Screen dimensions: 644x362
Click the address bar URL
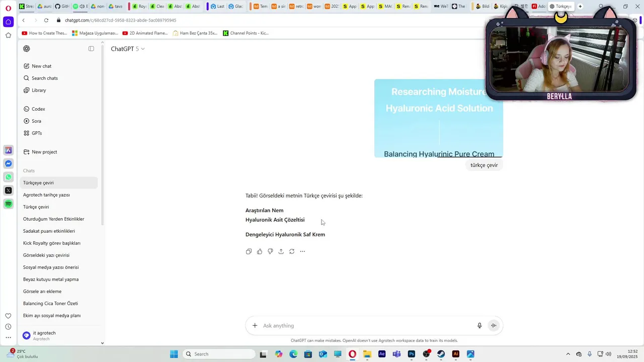click(x=120, y=20)
